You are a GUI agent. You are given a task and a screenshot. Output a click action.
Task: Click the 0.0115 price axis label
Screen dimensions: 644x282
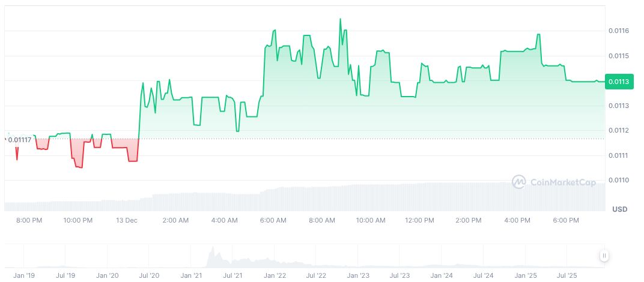point(619,56)
